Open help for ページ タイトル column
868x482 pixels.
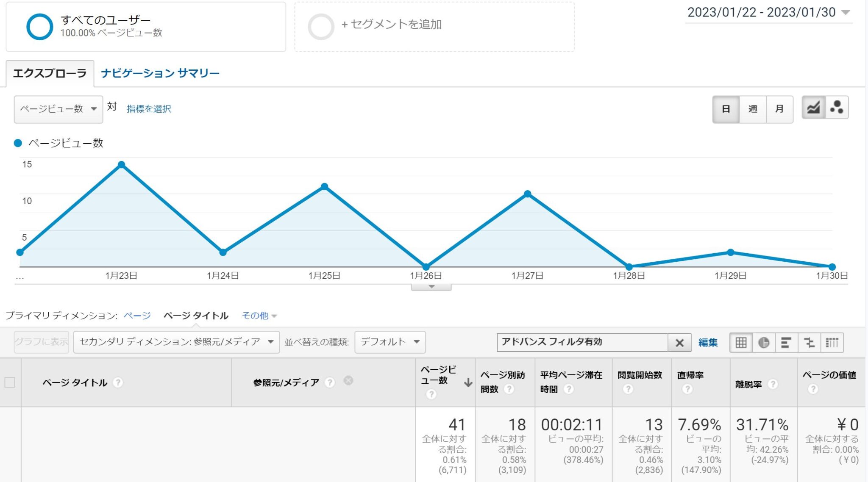coord(118,382)
